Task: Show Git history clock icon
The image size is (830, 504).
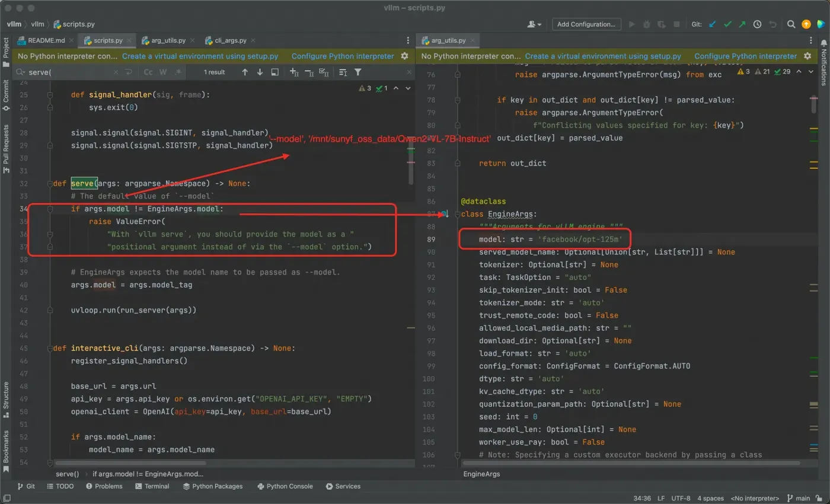Action: pos(757,24)
